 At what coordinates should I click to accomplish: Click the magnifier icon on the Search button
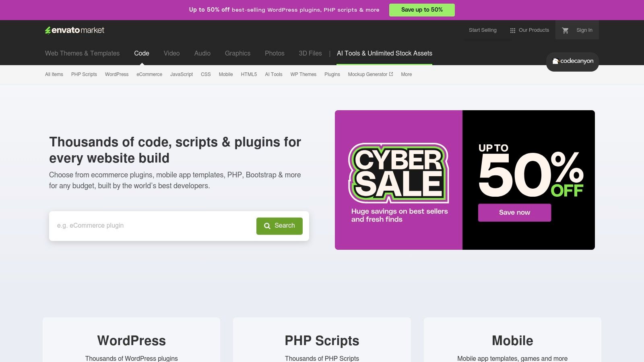[x=267, y=226]
